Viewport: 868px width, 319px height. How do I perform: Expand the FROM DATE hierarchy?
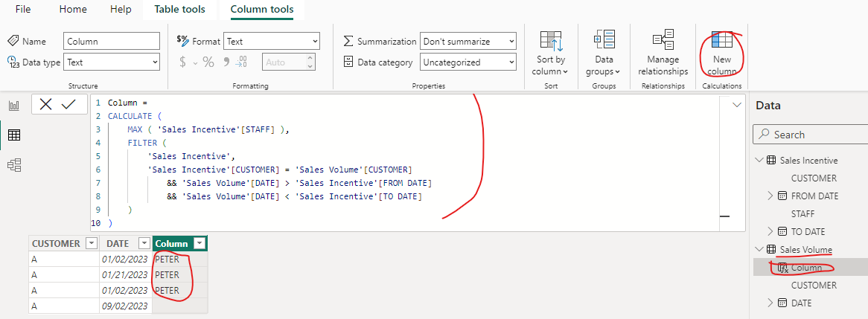point(770,196)
